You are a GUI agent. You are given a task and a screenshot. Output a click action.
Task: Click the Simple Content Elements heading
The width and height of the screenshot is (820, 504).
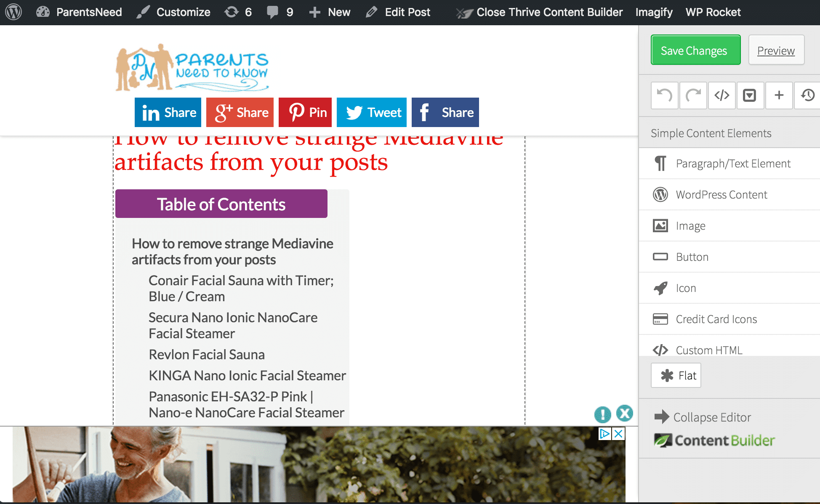pos(711,133)
